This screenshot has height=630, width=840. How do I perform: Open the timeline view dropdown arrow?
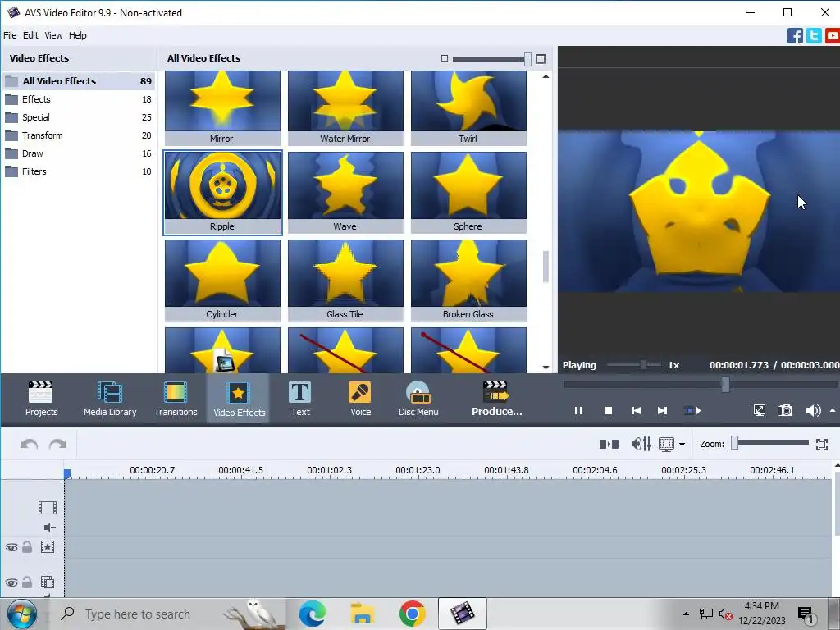pos(682,444)
